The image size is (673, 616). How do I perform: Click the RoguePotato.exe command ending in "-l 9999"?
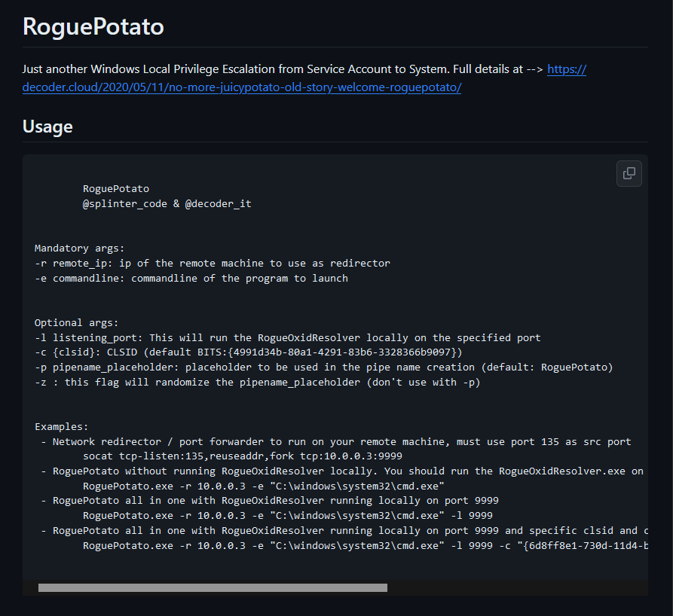pos(288,515)
